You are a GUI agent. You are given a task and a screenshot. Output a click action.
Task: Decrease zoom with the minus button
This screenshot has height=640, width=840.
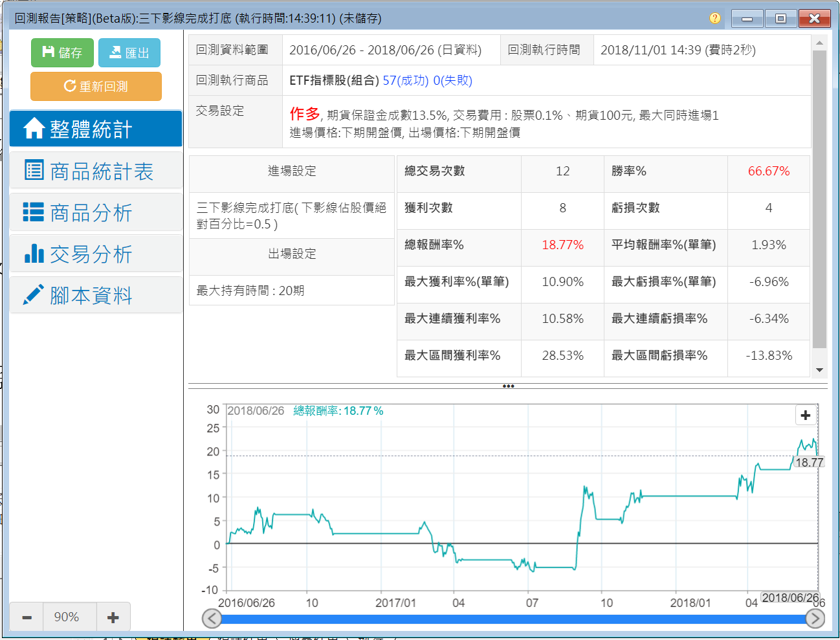[x=27, y=617]
